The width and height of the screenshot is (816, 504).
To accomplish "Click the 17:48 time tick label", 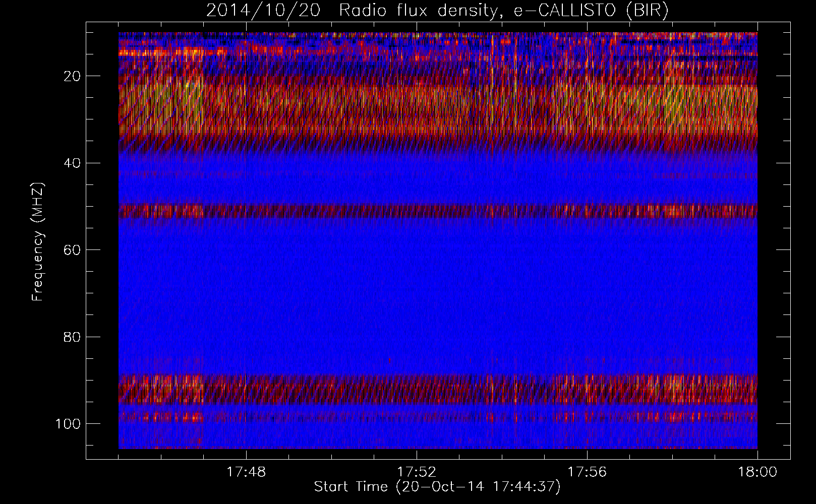I will tap(246, 472).
